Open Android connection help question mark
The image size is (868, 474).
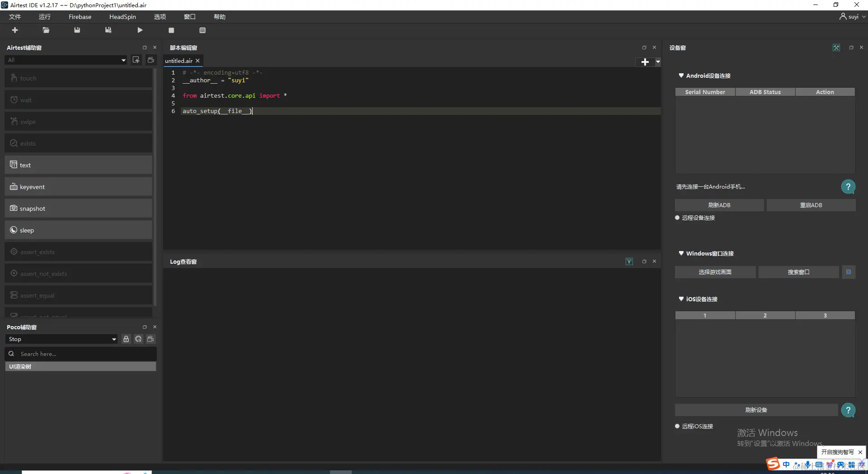848,187
